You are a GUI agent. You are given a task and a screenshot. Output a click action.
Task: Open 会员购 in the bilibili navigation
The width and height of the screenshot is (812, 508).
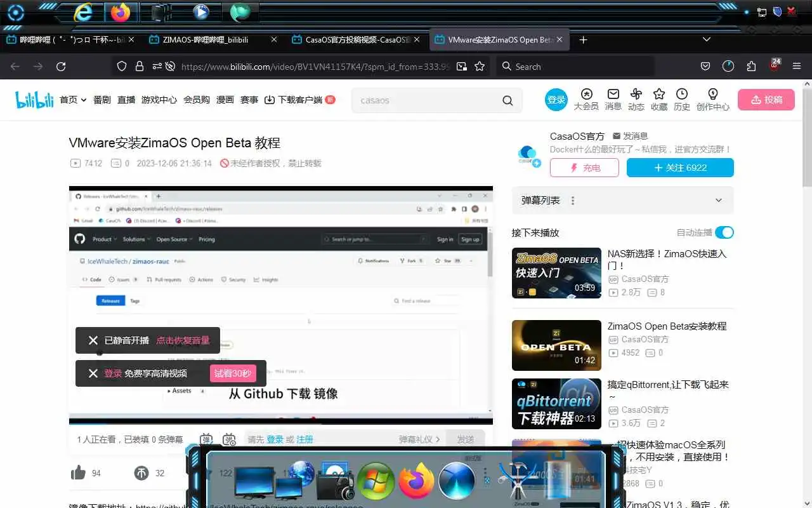pyautogui.click(x=197, y=100)
